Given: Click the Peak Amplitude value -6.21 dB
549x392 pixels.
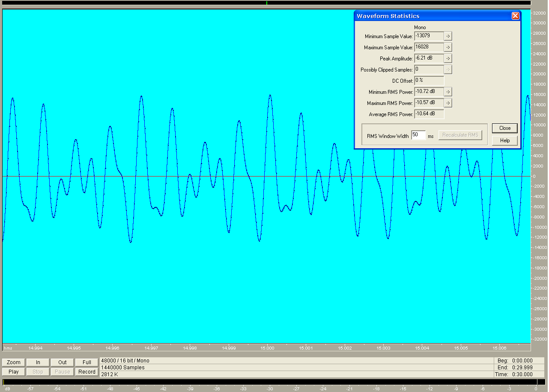Looking at the screenshot, I should [429, 58].
